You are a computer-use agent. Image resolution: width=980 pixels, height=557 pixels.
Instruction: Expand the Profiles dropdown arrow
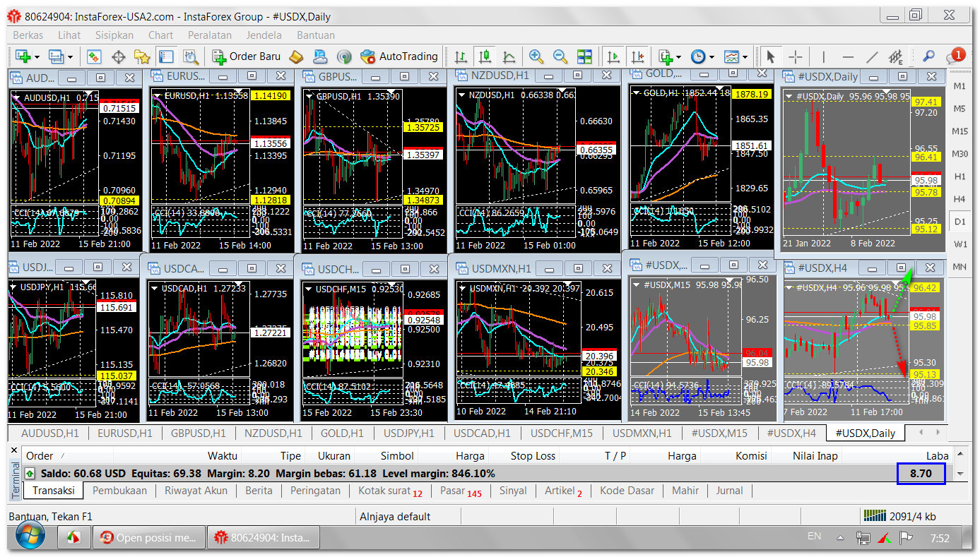coord(69,56)
